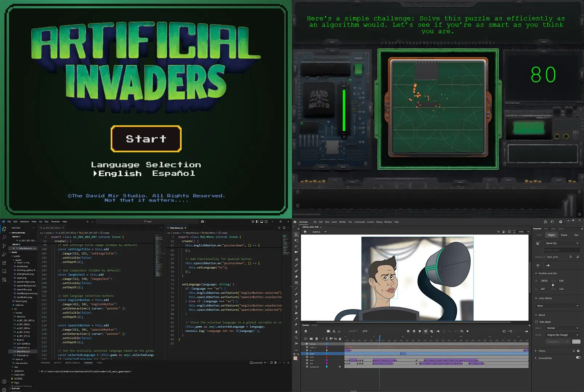Open the Movie Clip type dropdown
Image resolution: width=584 pixels, height=392 pixels.
point(562,243)
